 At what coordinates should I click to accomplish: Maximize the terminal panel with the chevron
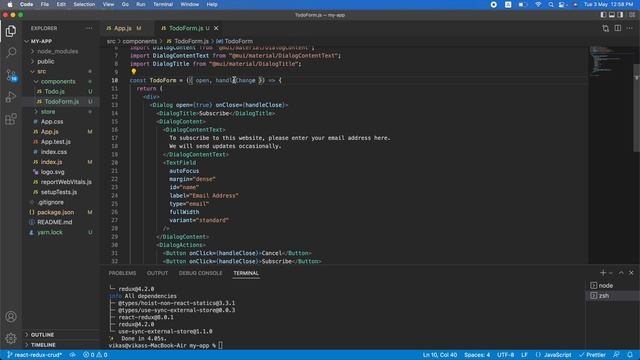coord(621,273)
